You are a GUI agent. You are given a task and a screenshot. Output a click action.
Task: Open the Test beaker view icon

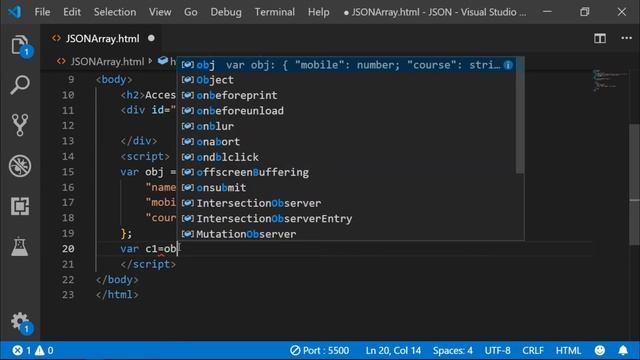[x=20, y=247]
